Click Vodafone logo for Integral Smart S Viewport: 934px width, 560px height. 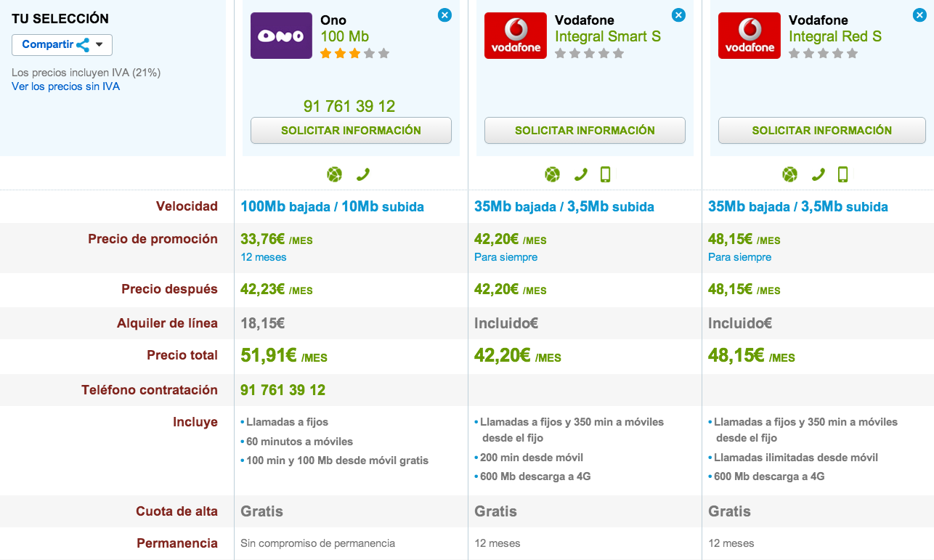(516, 36)
